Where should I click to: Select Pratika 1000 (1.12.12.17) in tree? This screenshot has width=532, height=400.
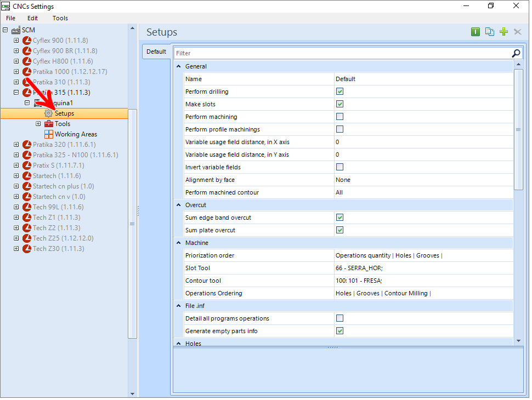pos(70,72)
